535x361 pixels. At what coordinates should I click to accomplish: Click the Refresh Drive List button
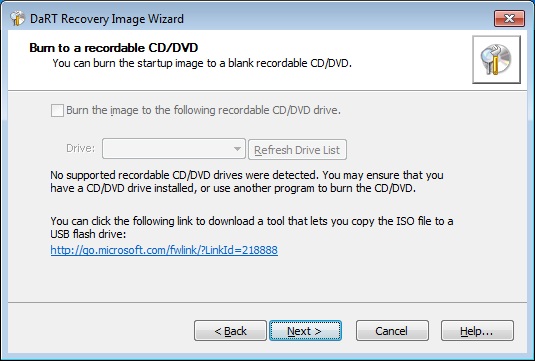pyautogui.click(x=297, y=149)
